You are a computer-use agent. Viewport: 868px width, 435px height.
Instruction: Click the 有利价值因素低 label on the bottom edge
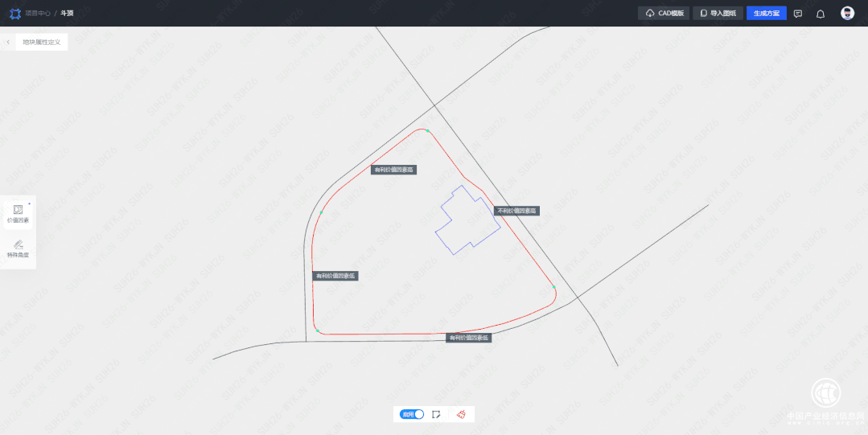pos(468,338)
